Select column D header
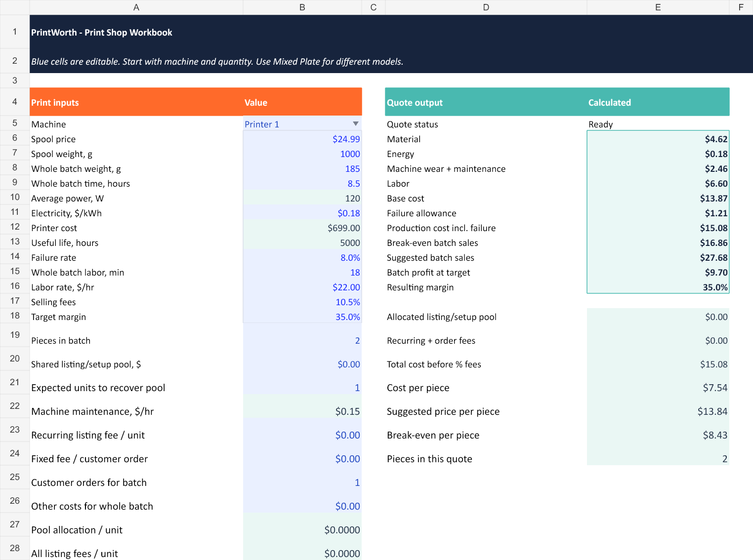Image resolution: width=753 pixels, height=560 pixels. coord(486,7)
